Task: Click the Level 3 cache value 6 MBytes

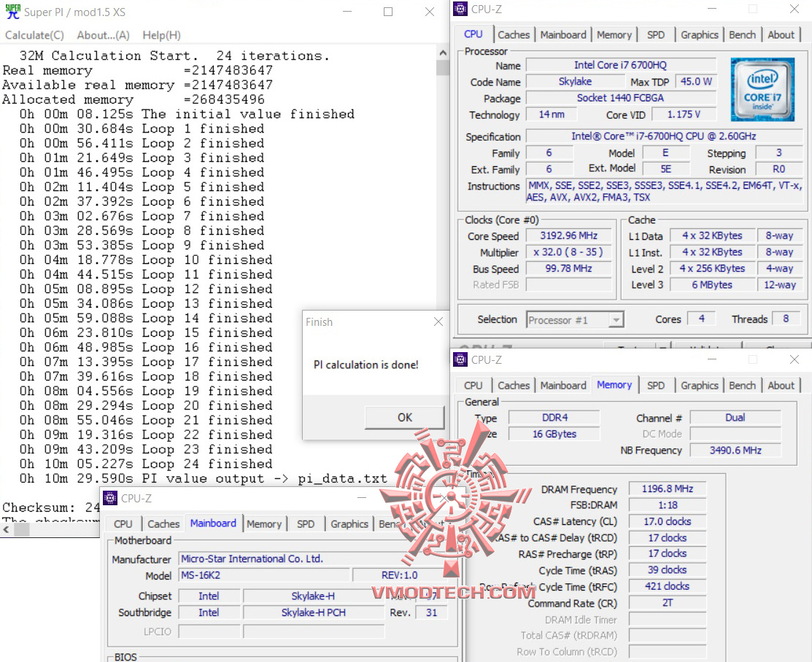Action: pyautogui.click(x=712, y=284)
